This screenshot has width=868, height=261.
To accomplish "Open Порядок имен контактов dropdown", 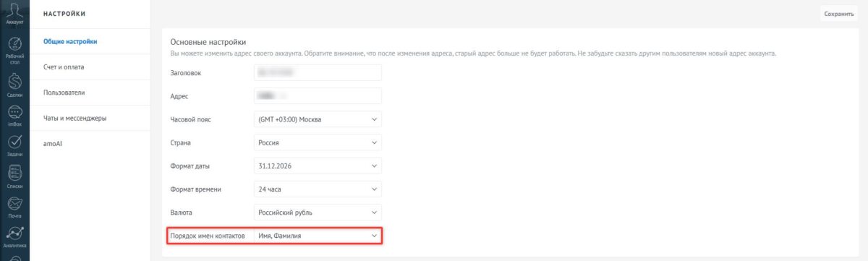I will point(318,236).
